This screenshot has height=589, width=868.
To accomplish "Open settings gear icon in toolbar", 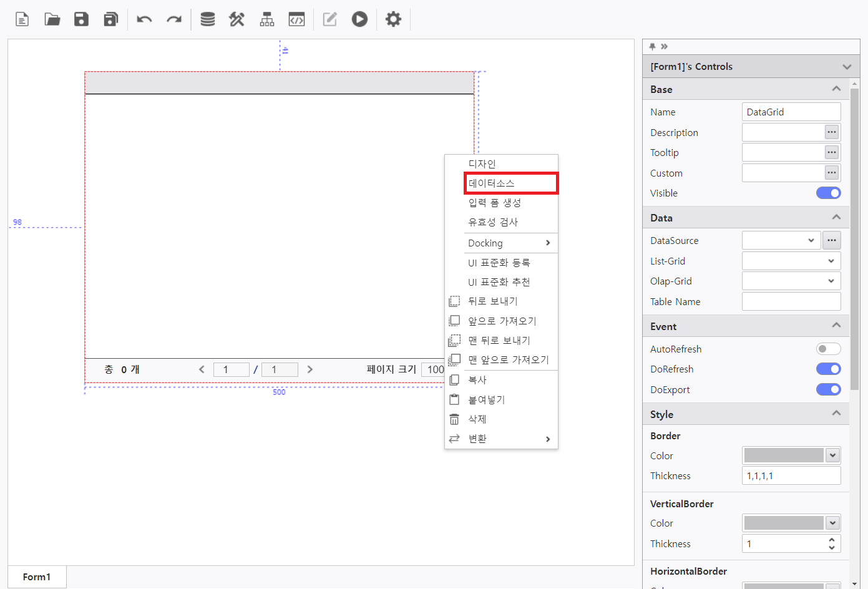I will (393, 19).
